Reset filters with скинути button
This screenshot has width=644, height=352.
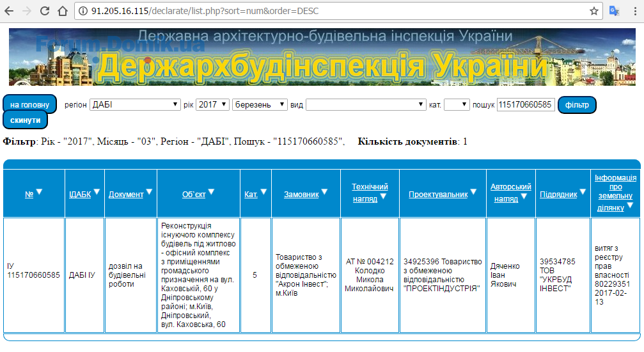pyautogui.click(x=25, y=120)
